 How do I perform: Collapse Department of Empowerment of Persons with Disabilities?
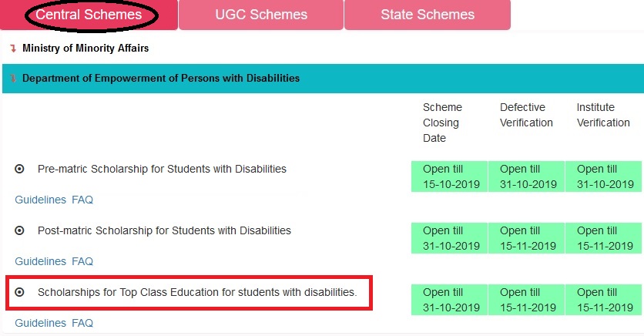click(x=161, y=79)
